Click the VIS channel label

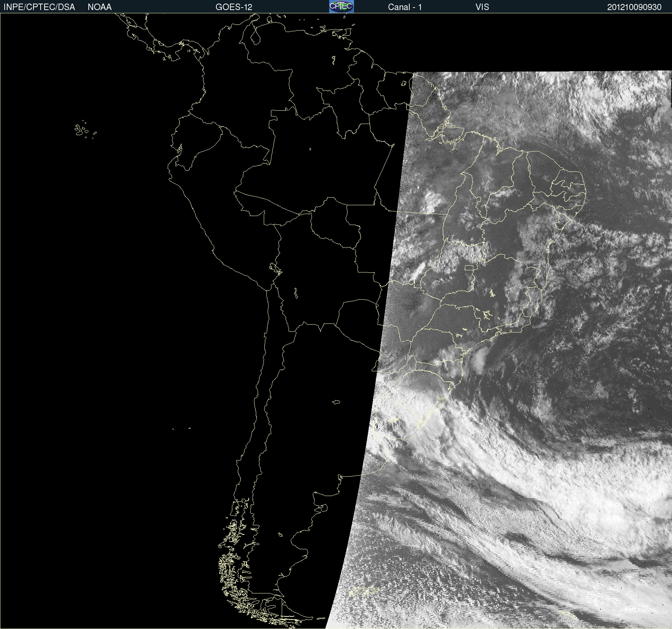coord(482,7)
